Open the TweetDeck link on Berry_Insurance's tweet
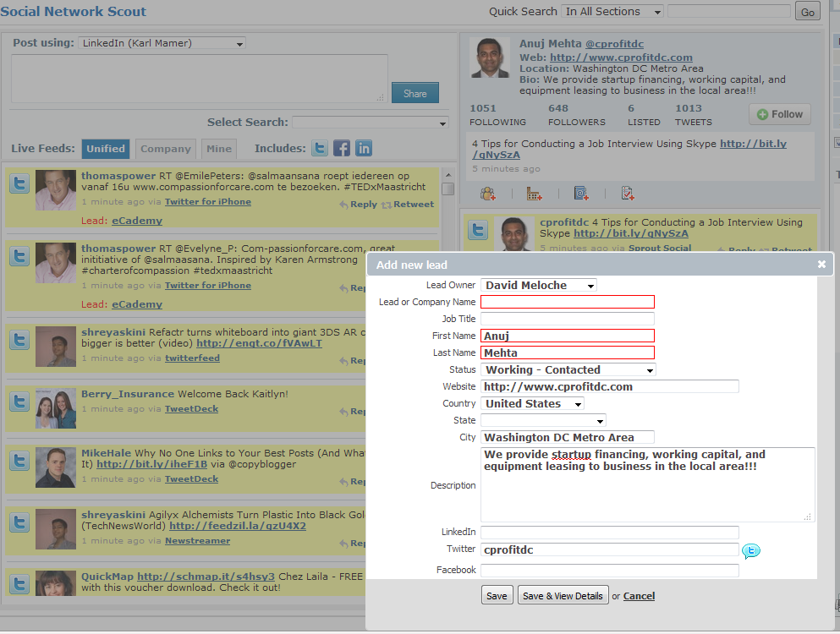The width and height of the screenshot is (840, 634). coord(192,408)
